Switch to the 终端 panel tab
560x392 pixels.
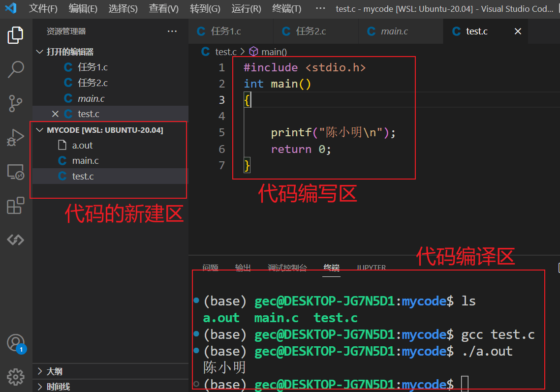tap(332, 268)
